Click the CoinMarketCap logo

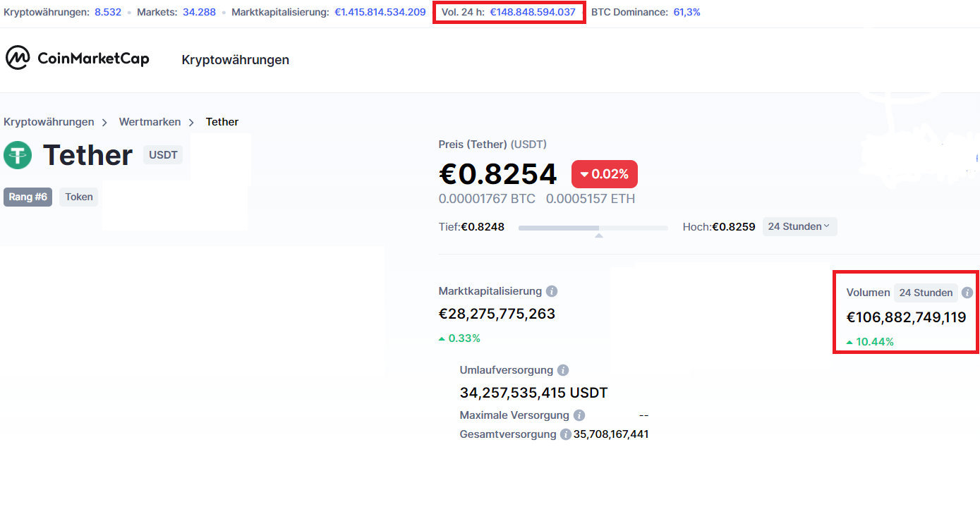pyautogui.click(x=78, y=58)
